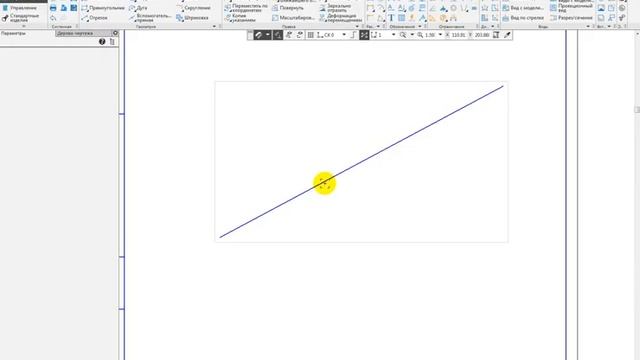
Task: Click the Print icon
Action: (53, 8)
